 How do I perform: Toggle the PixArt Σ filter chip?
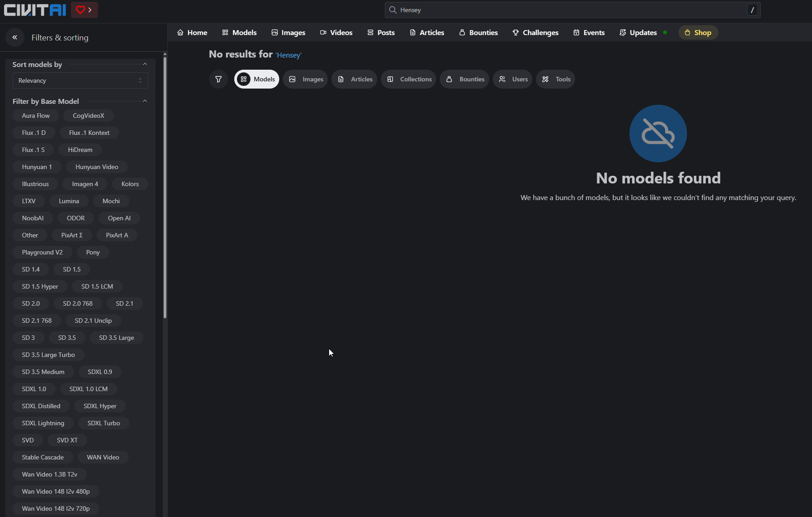click(x=72, y=235)
